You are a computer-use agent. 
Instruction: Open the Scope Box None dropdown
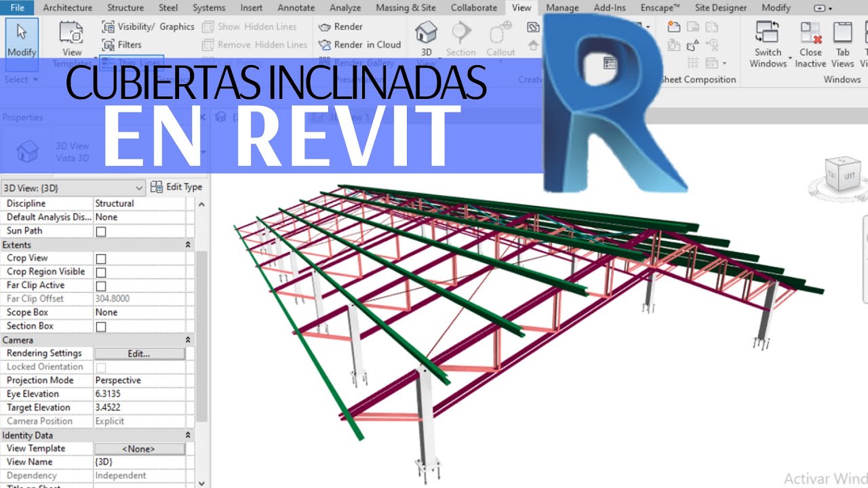click(139, 312)
